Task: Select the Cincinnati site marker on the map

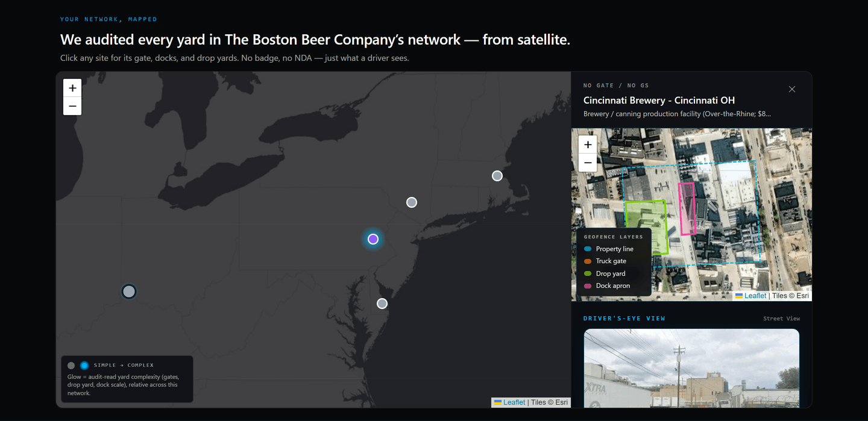Action: pos(129,292)
